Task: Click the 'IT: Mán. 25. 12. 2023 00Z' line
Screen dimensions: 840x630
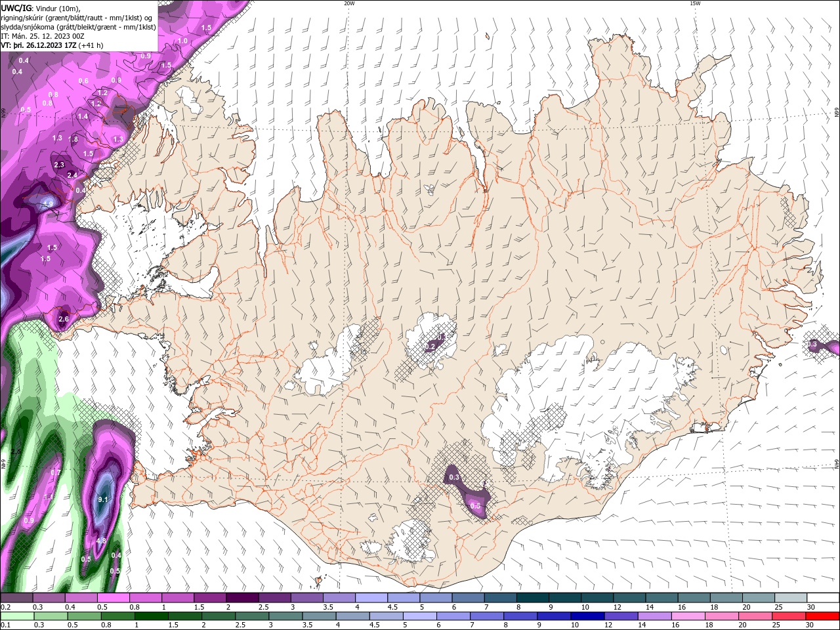Action: tap(41, 36)
